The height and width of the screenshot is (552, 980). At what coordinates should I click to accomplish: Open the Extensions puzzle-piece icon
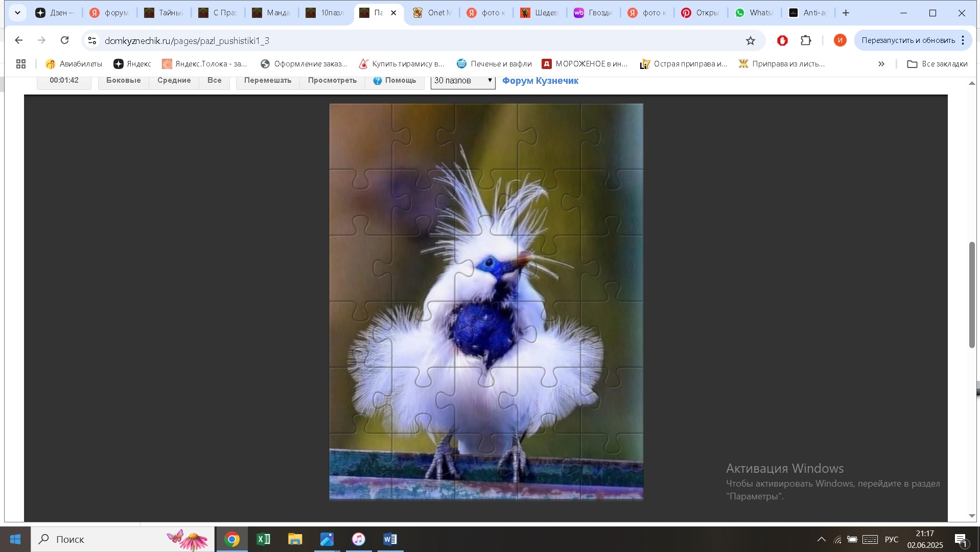point(806,40)
